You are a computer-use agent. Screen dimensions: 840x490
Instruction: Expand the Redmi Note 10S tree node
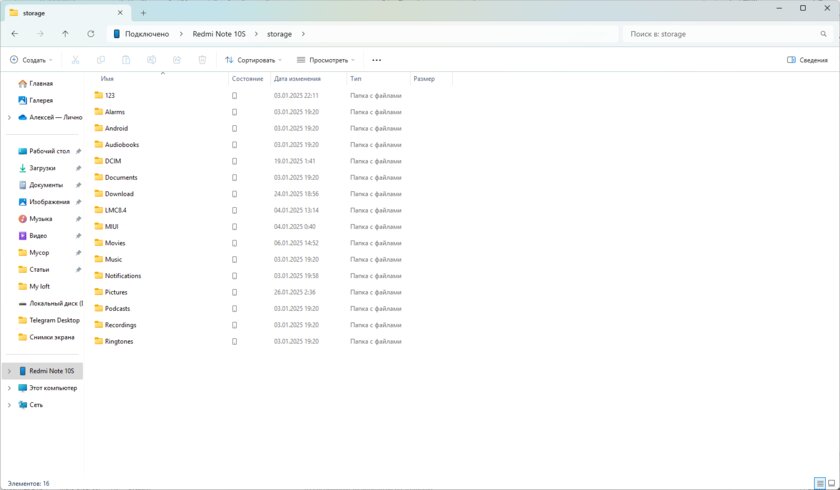[x=9, y=371]
